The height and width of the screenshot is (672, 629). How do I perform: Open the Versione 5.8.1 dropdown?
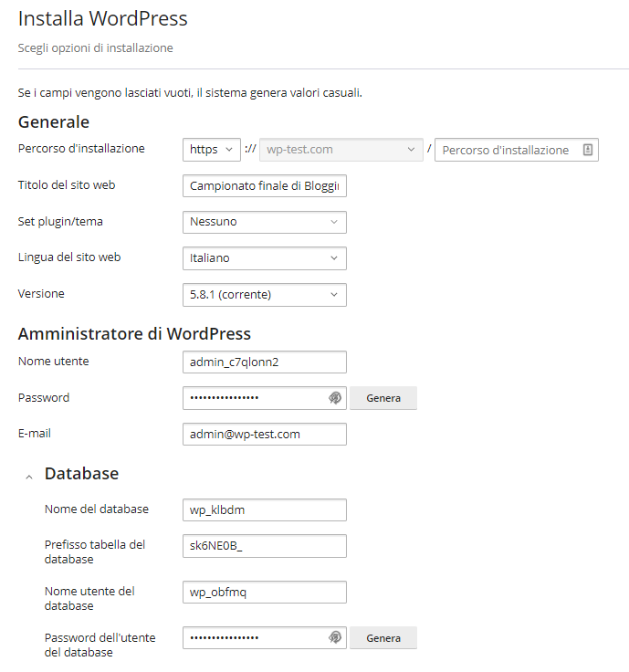coord(265,295)
